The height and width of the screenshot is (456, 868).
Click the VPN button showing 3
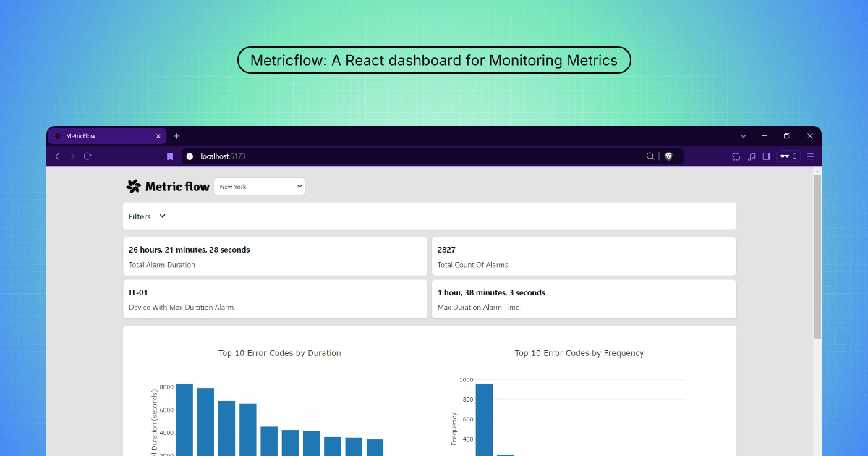coord(788,156)
